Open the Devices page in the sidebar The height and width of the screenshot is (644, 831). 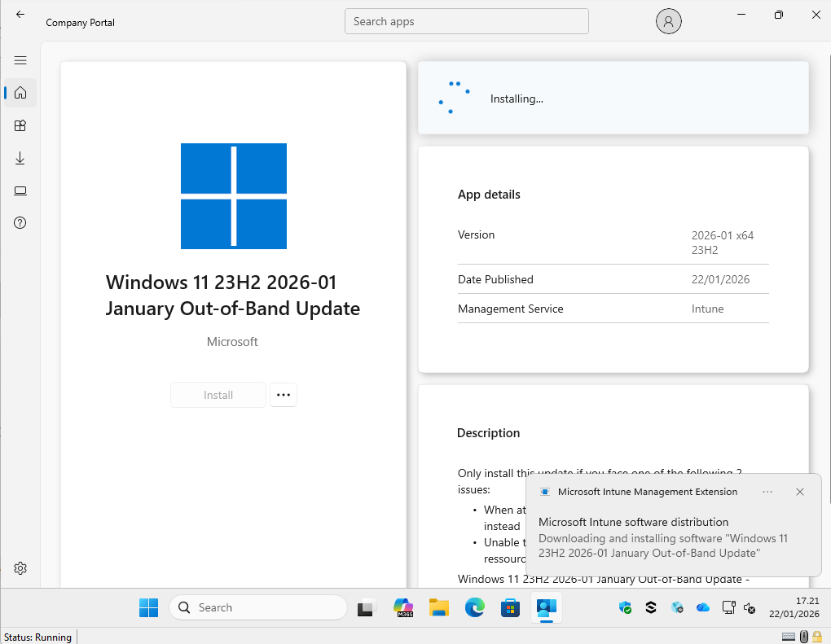click(20, 191)
